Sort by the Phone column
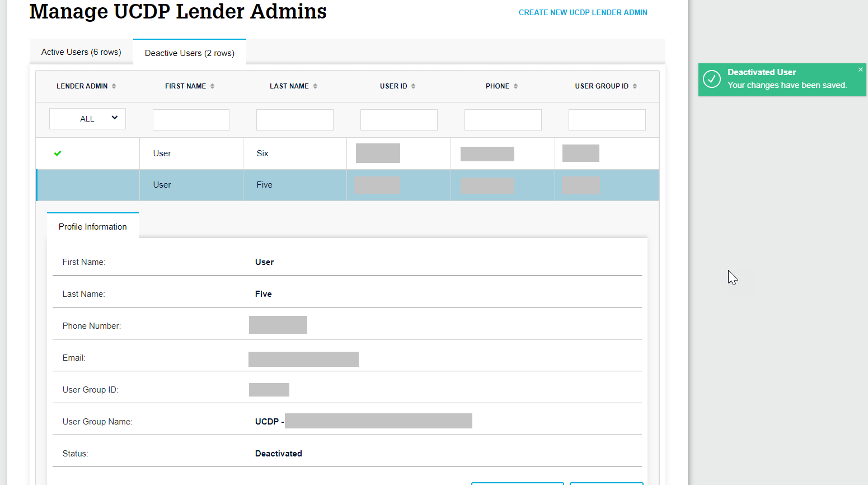The image size is (868, 485). coord(515,86)
